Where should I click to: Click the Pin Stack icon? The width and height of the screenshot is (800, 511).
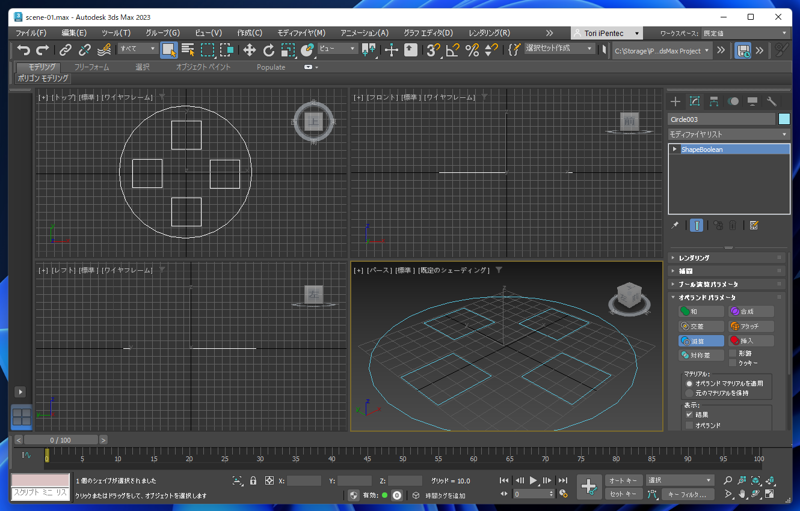coord(674,225)
